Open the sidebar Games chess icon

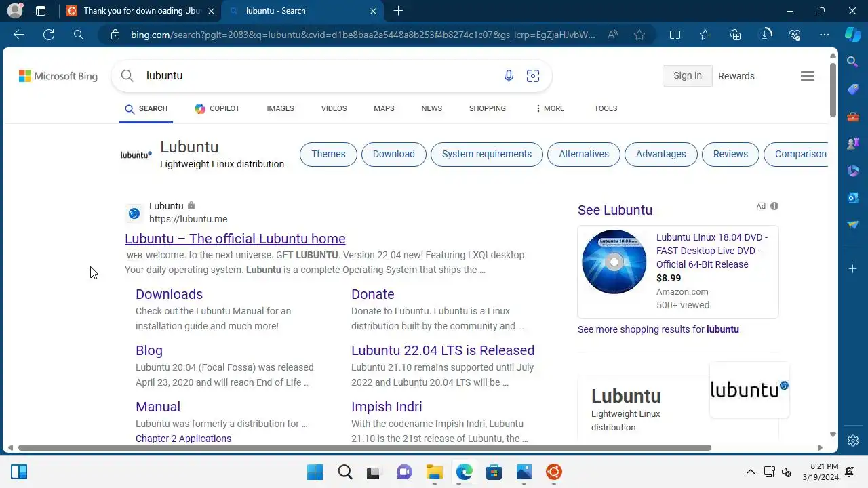[853, 144]
